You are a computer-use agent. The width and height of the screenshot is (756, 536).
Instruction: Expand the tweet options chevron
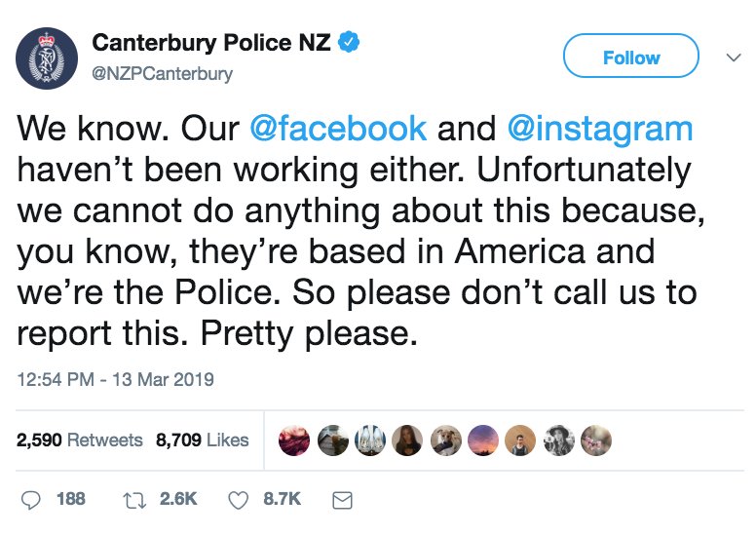[735, 58]
